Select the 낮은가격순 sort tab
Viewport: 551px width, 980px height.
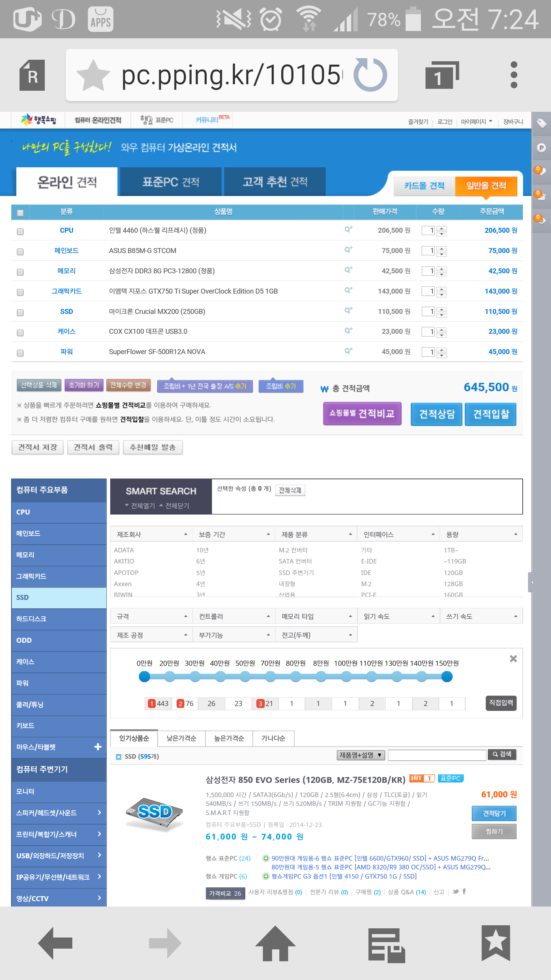click(x=181, y=738)
